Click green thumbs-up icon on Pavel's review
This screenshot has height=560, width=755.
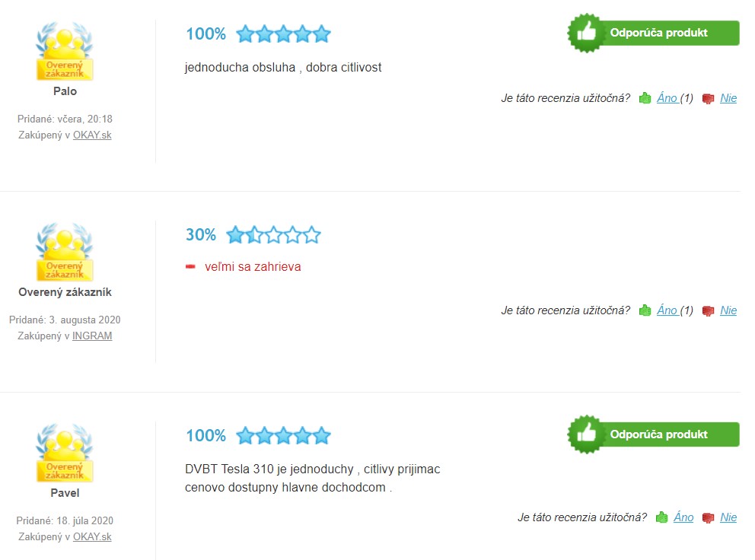[661, 517]
